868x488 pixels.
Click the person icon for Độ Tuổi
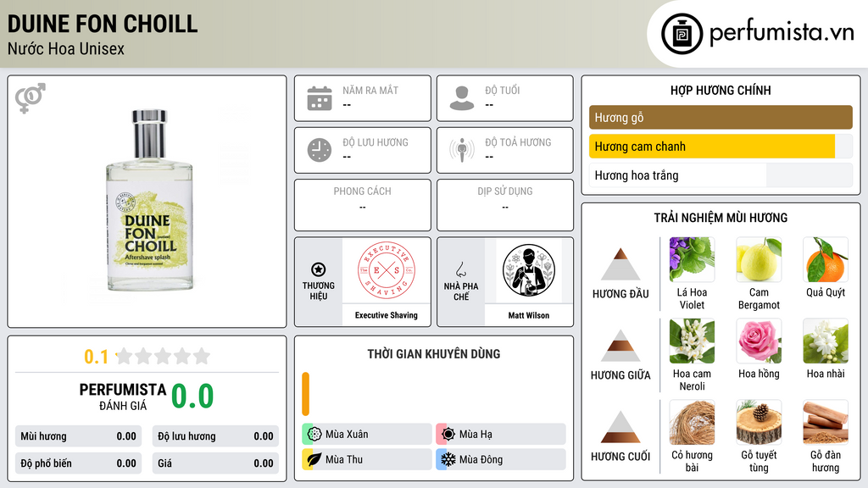click(462, 98)
